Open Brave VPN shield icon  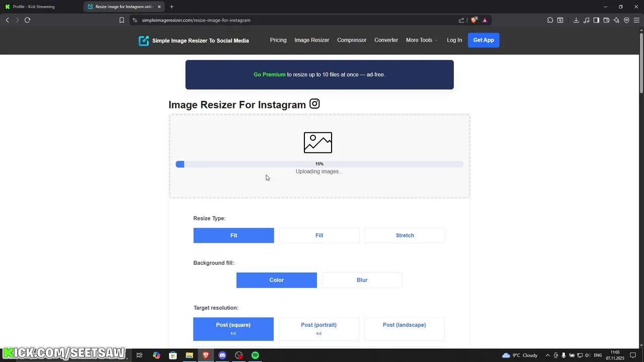point(626,20)
